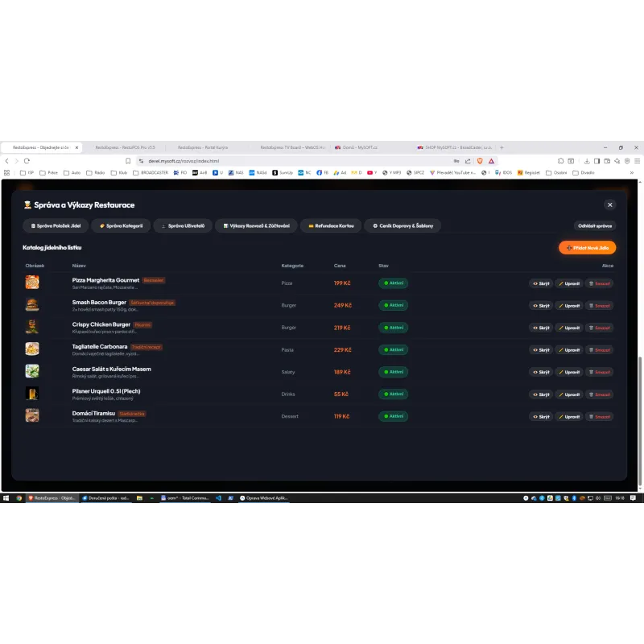Open the browser hamburger menu
The width and height of the screenshot is (644, 644).
tap(637, 161)
